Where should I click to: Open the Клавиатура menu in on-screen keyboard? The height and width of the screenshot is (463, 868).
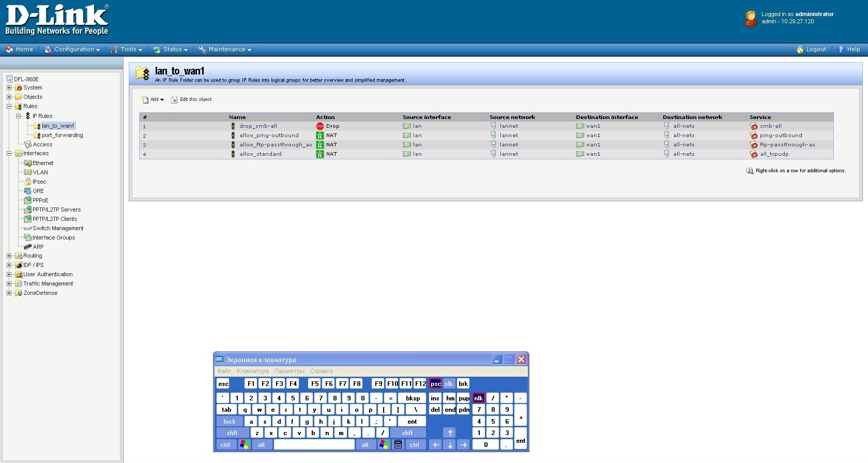(x=253, y=371)
